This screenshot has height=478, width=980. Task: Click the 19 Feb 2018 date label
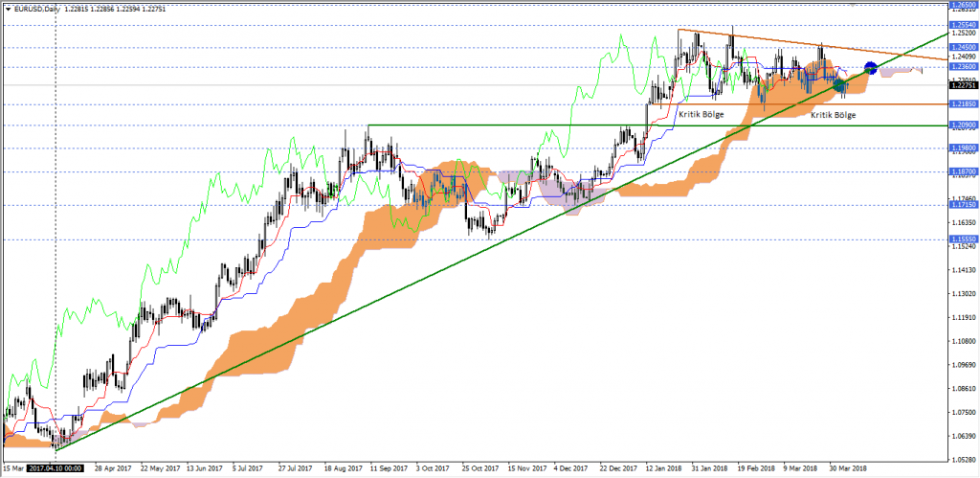[756, 468]
